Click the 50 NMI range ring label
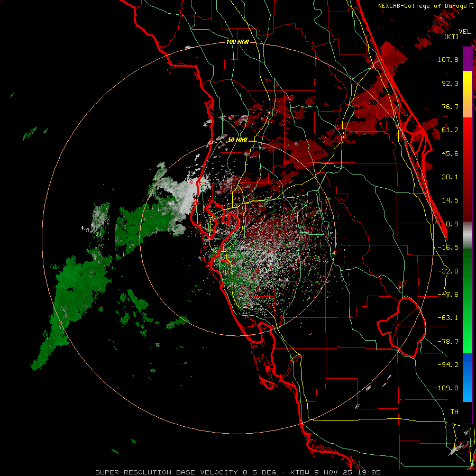The height and width of the screenshot is (476, 476). click(237, 140)
